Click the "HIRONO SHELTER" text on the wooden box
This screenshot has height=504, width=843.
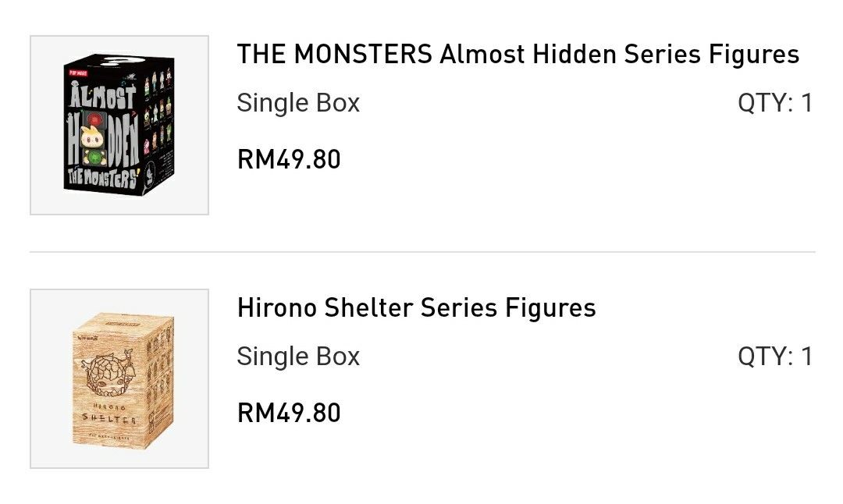[x=108, y=413]
